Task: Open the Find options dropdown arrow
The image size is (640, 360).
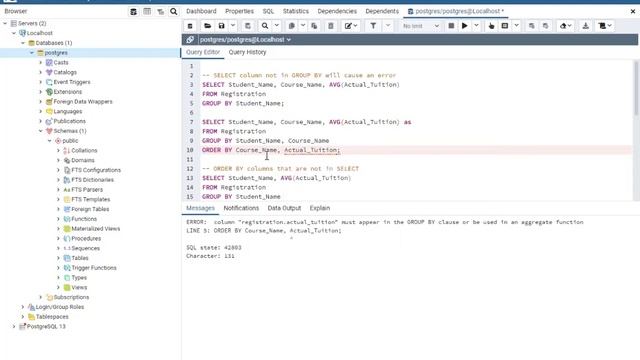Action: pyautogui.click(x=276, y=26)
